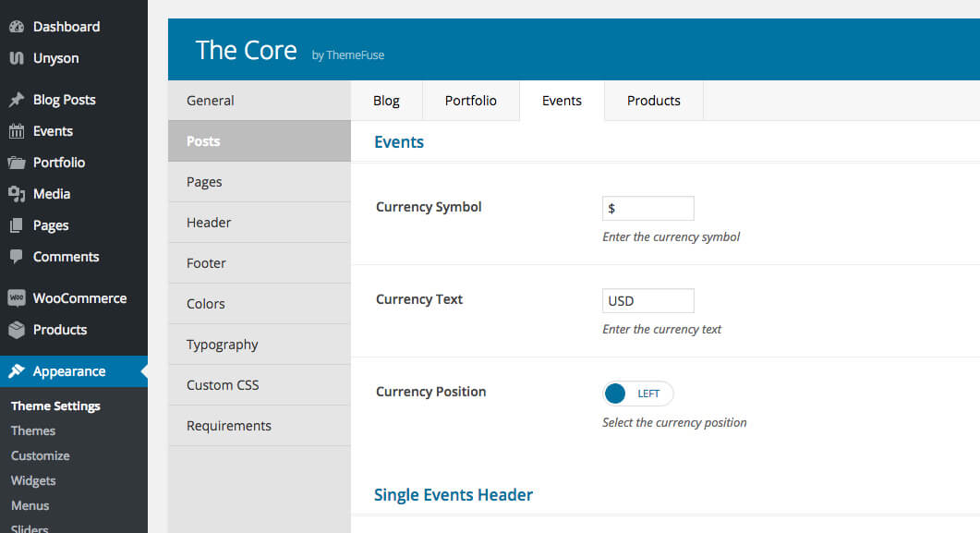Select the Events tab

(562, 101)
